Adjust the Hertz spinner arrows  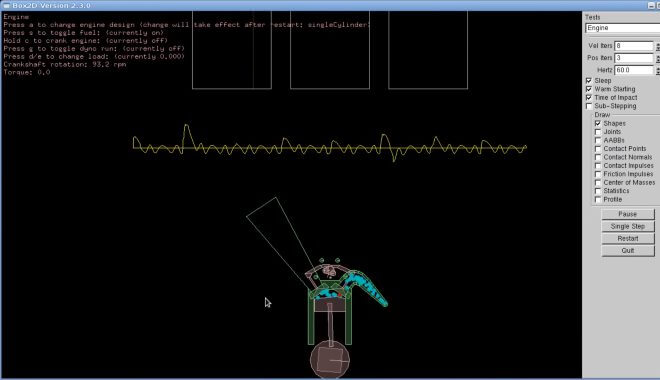657,70
